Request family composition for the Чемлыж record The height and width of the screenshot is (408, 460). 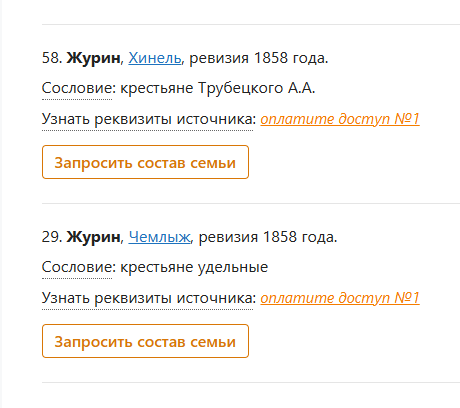(145, 341)
